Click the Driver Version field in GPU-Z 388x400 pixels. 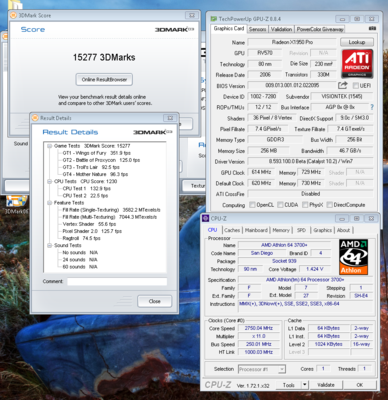pos(310,161)
